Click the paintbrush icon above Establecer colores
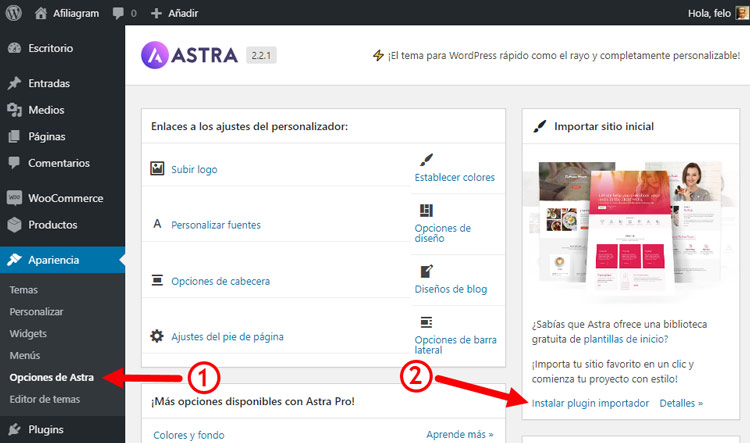Image resolution: width=750 pixels, height=443 pixels. pyautogui.click(x=427, y=160)
